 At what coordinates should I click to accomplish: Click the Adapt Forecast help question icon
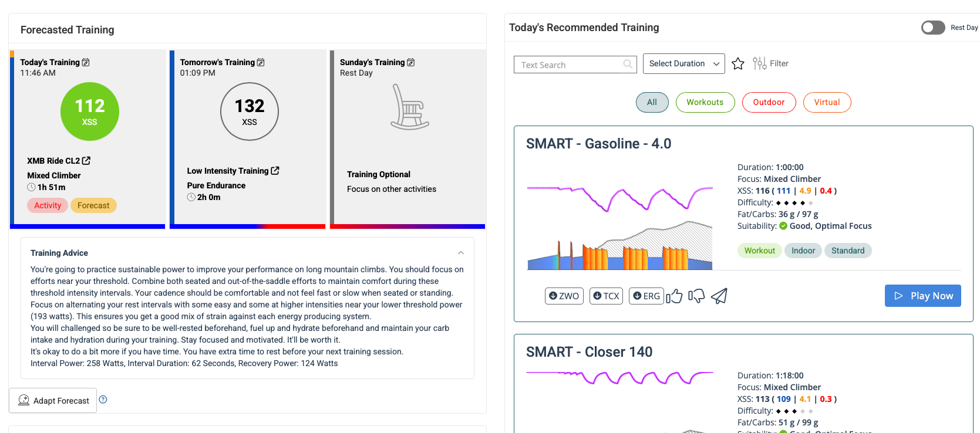point(103,400)
